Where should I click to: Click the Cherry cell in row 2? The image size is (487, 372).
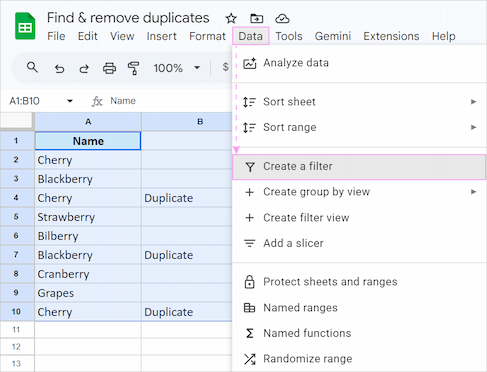(x=88, y=160)
